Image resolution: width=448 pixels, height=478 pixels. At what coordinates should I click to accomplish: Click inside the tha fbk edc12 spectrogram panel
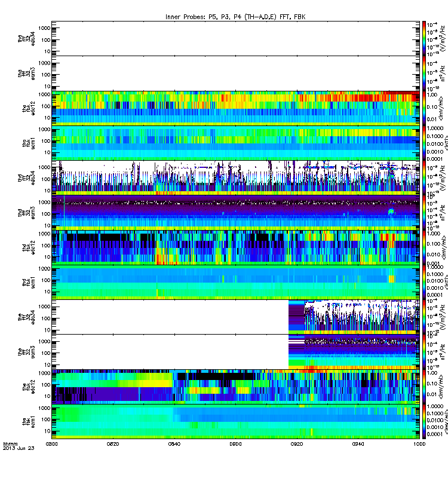click(x=235, y=108)
